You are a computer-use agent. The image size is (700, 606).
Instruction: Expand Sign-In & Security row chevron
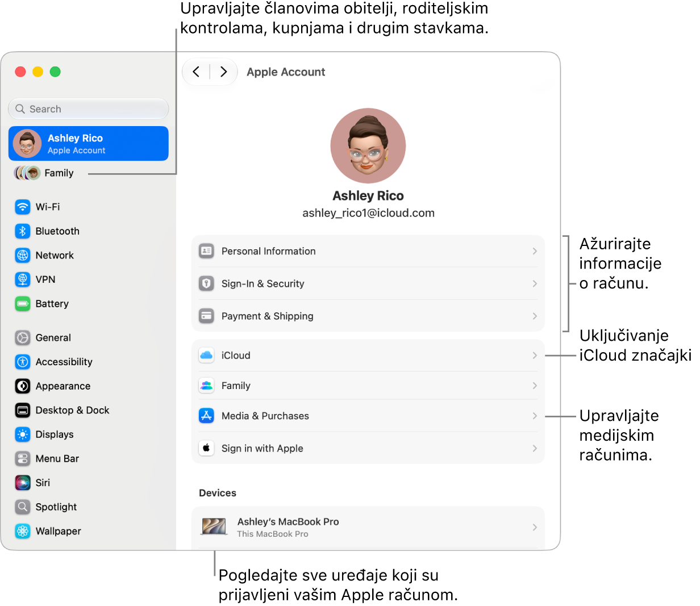(x=535, y=283)
